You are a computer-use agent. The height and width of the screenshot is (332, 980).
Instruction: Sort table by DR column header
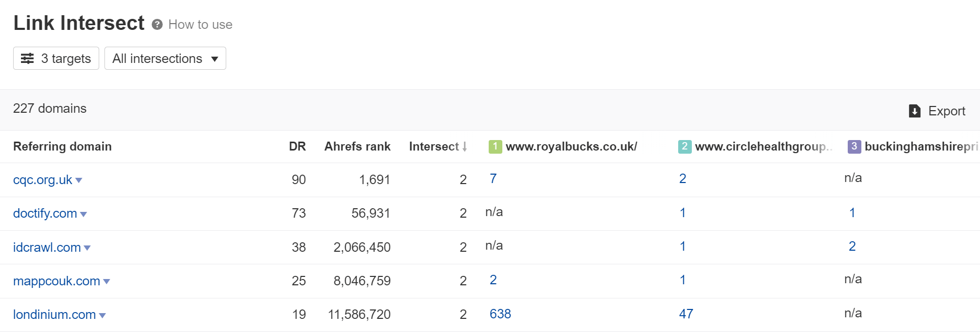tap(297, 147)
